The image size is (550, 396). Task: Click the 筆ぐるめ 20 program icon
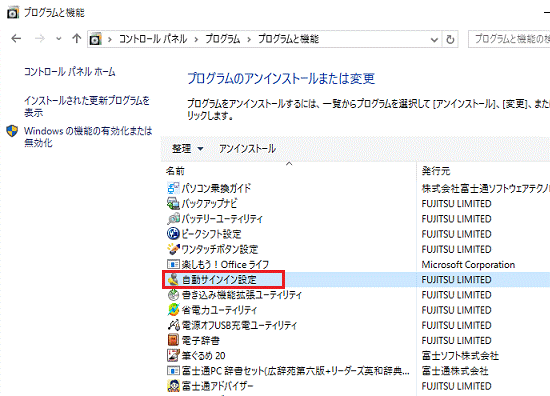(x=173, y=355)
